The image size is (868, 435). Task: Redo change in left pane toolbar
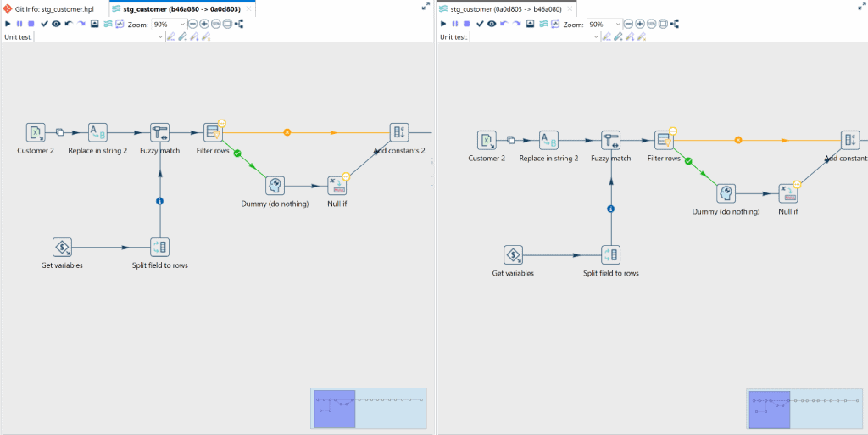click(x=81, y=24)
